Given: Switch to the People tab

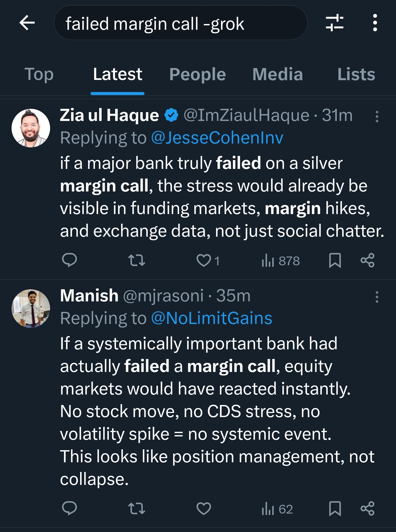Looking at the screenshot, I should [x=198, y=74].
